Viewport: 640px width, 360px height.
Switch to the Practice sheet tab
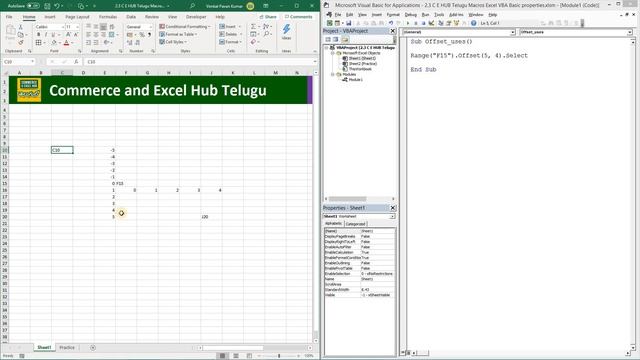[x=67, y=347]
